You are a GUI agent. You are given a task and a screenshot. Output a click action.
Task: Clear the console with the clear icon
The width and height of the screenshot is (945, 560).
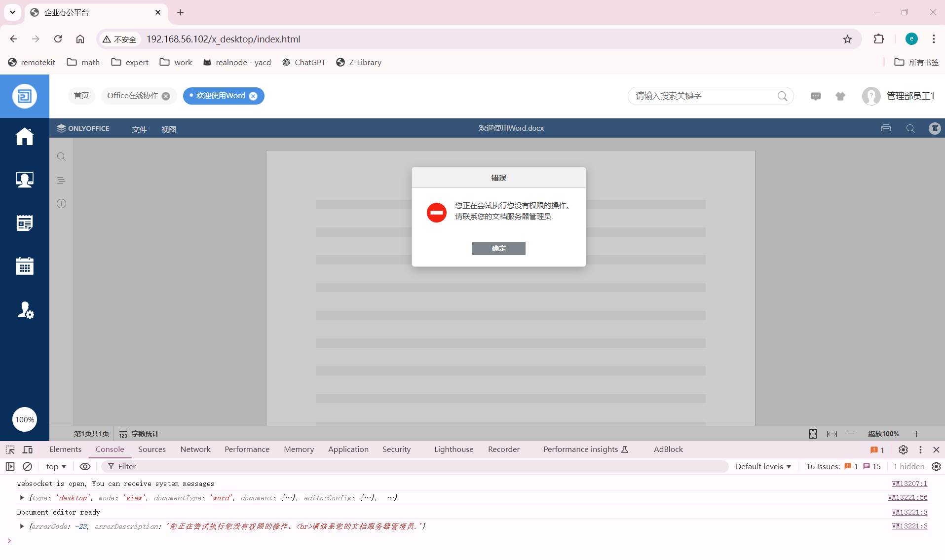click(28, 466)
